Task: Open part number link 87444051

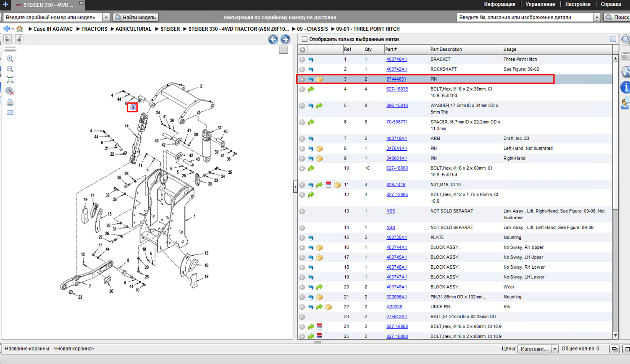Action: (396, 79)
